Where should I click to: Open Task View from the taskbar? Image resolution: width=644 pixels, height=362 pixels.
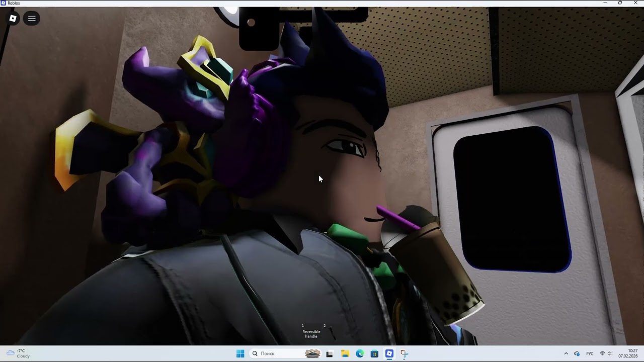pyautogui.click(x=330, y=353)
